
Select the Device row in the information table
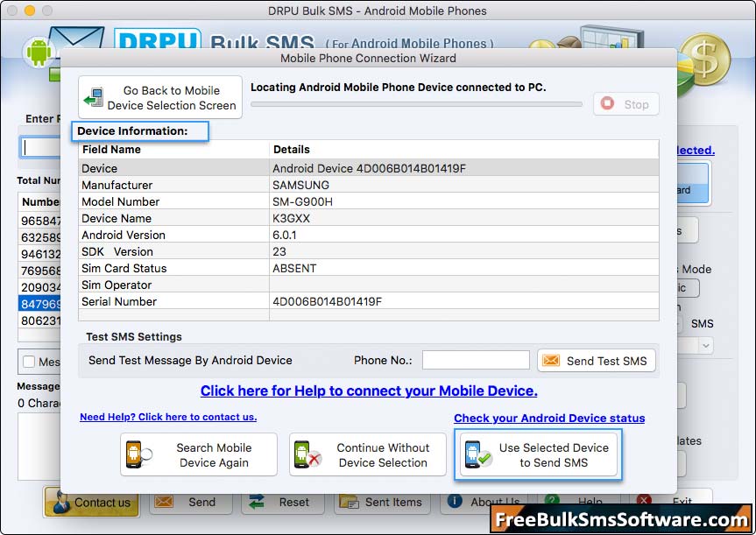pyautogui.click(x=368, y=168)
